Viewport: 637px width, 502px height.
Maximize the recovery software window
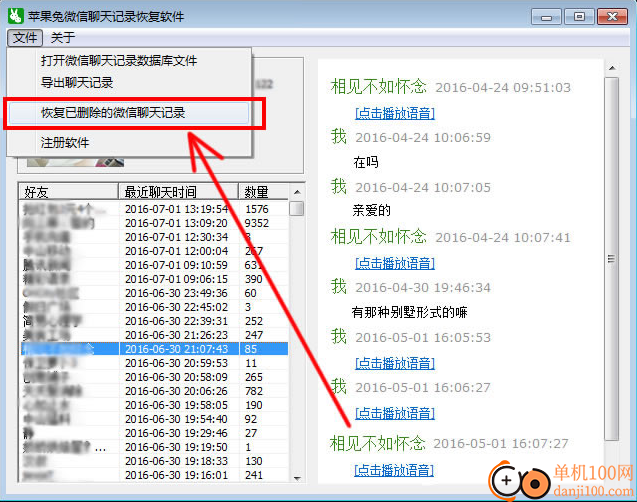click(x=579, y=17)
